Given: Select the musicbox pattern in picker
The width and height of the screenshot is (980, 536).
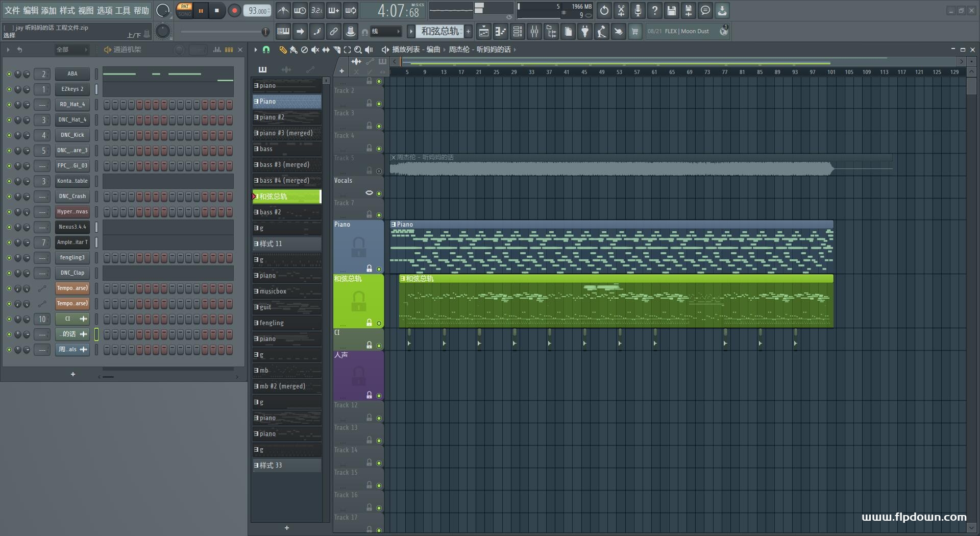Looking at the screenshot, I should point(287,291).
